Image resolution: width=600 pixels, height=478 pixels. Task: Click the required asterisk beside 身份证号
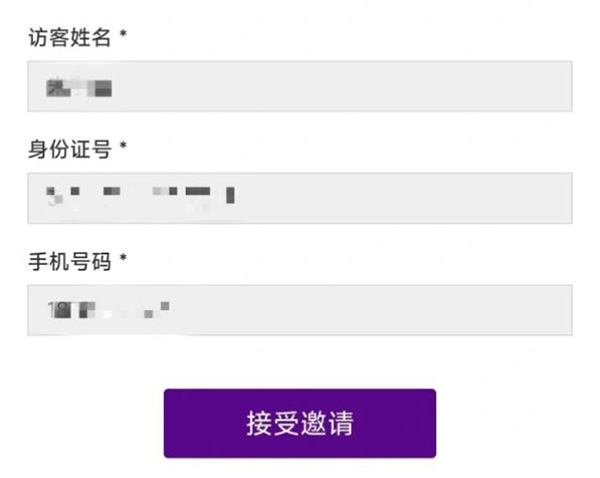click(x=124, y=148)
